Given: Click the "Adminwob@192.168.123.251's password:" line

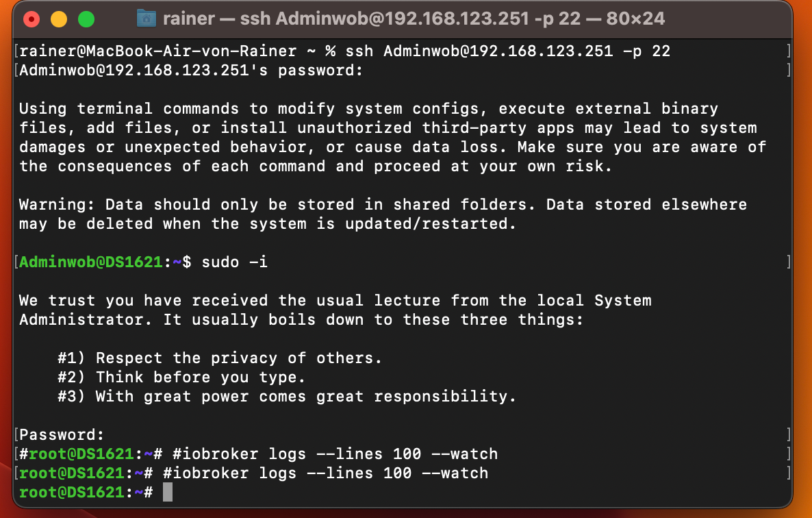Looking at the screenshot, I should (191, 70).
